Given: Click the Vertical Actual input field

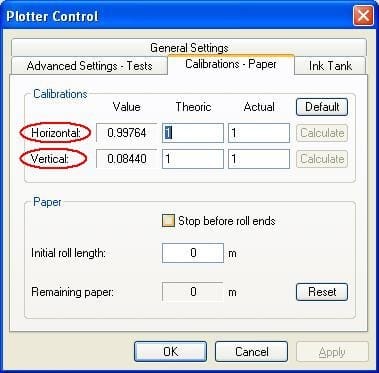Looking at the screenshot, I should click(x=259, y=159).
